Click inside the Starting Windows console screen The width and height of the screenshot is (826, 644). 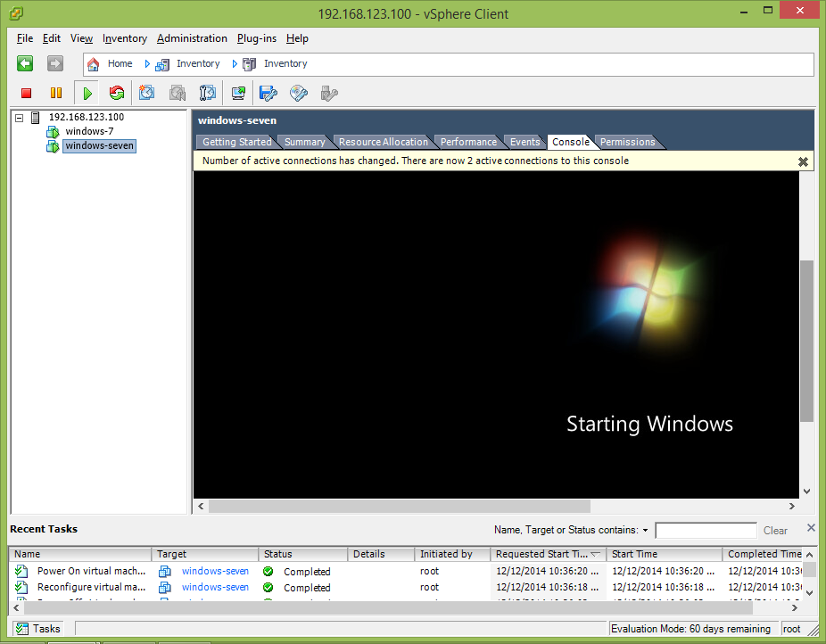click(x=496, y=334)
